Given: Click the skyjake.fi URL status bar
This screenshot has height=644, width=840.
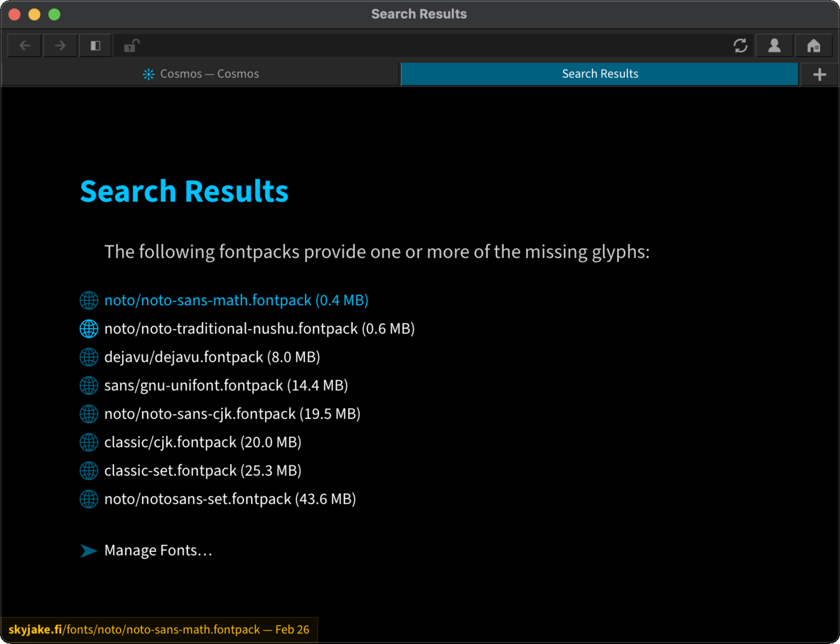Looking at the screenshot, I should click(x=159, y=630).
